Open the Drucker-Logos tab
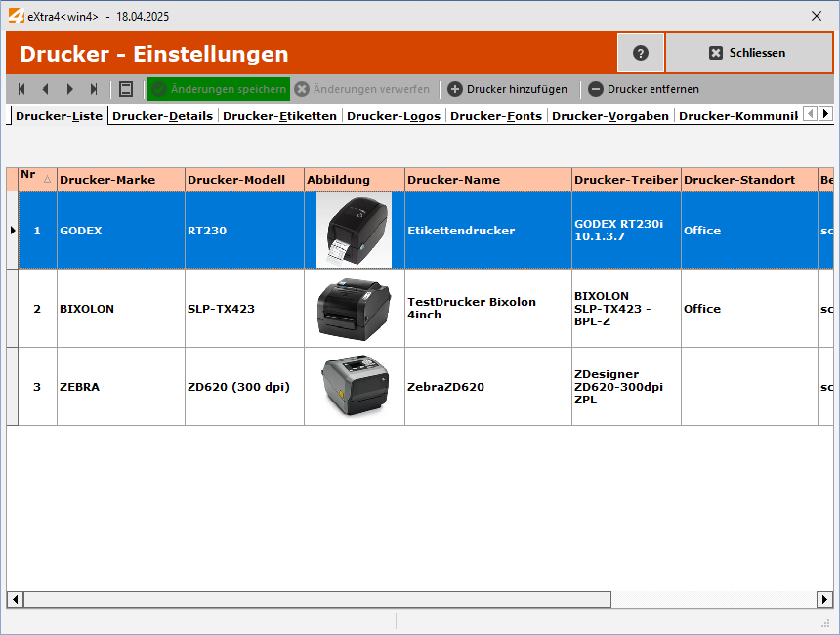840x635 pixels. click(x=394, y=114)
